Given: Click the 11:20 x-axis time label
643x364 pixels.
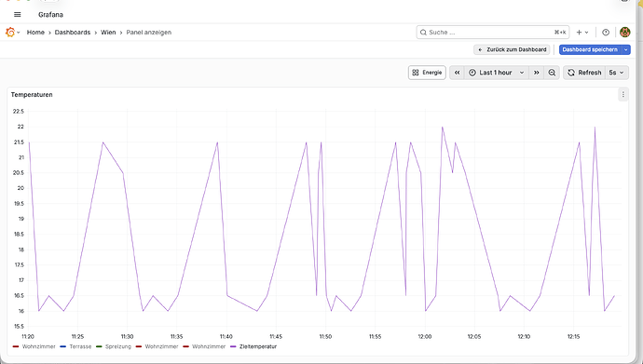Looking at the screenshot, I should click(28, 337).
